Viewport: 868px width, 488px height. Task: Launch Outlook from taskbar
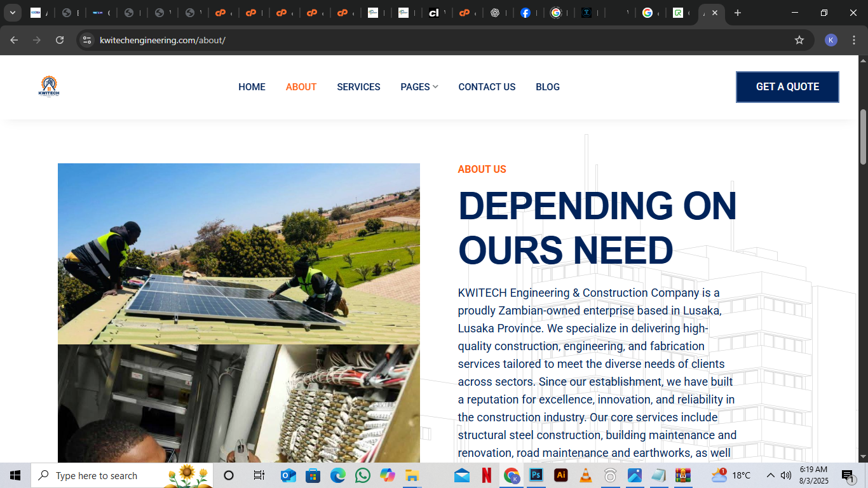click(288, 475)
